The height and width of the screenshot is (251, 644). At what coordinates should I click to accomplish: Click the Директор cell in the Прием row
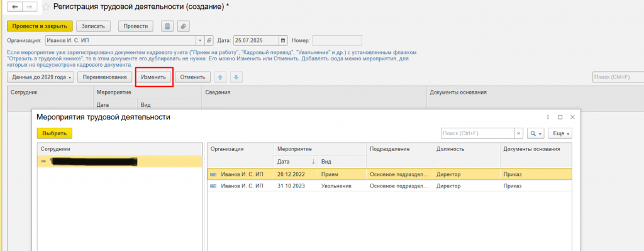[466, 174]
